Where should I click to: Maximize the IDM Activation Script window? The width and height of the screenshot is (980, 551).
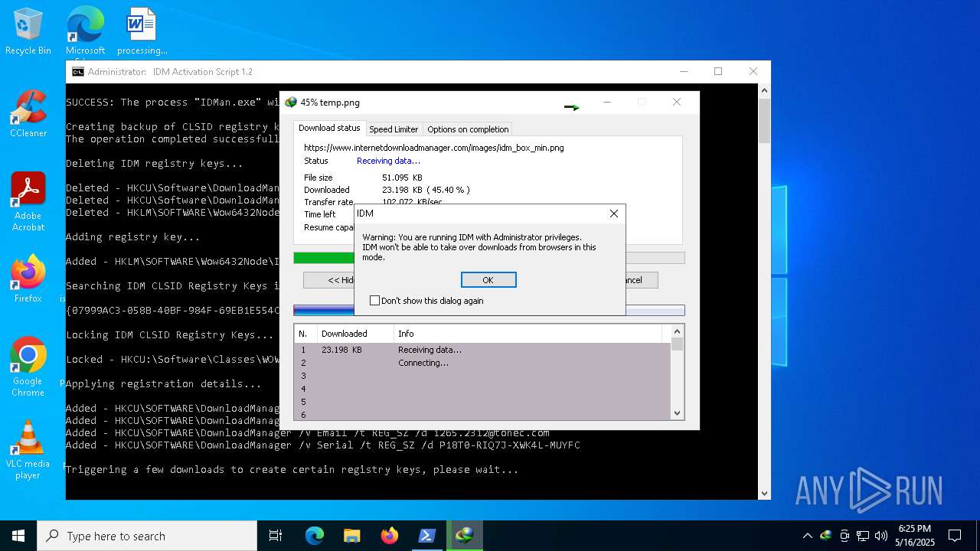click(x=718, y=71)
